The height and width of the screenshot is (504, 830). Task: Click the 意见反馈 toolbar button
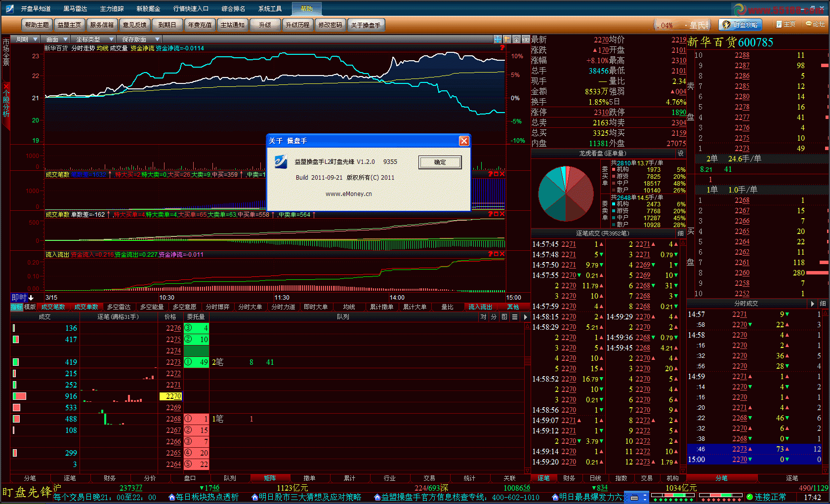(x=134, y=25)
